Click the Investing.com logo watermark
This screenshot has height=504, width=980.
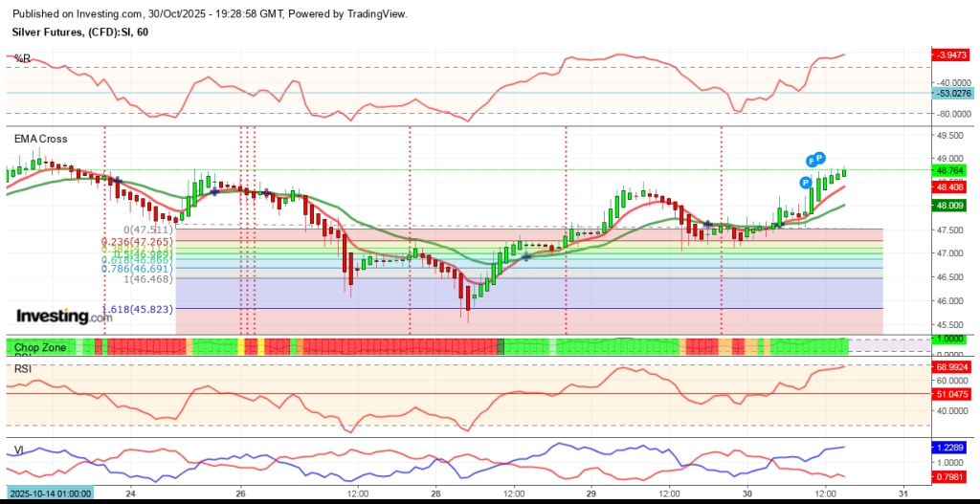(64, 317)
